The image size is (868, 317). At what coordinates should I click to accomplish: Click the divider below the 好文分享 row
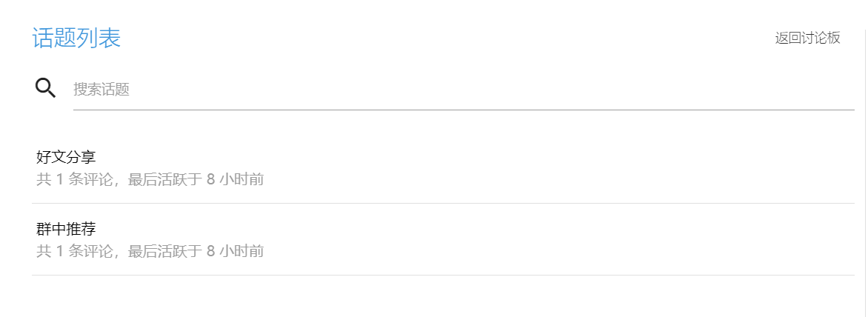pos(443,203)
